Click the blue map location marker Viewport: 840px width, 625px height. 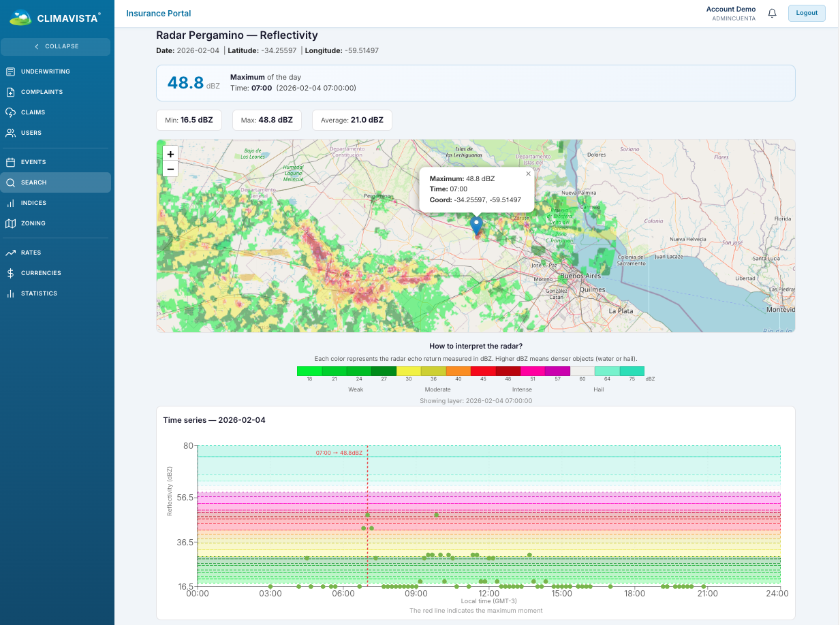(476, 224)
